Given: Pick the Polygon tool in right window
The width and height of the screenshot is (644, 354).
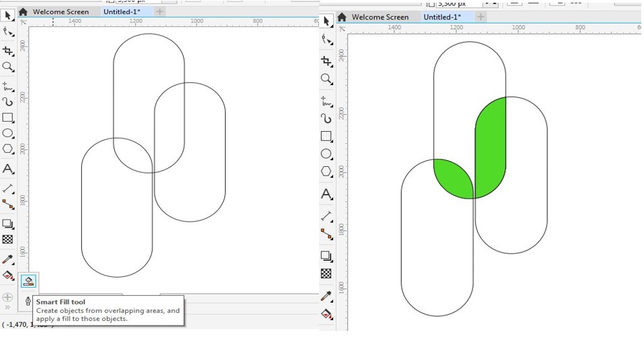Looking at the screenshot, I should click(x=327, y=172).
